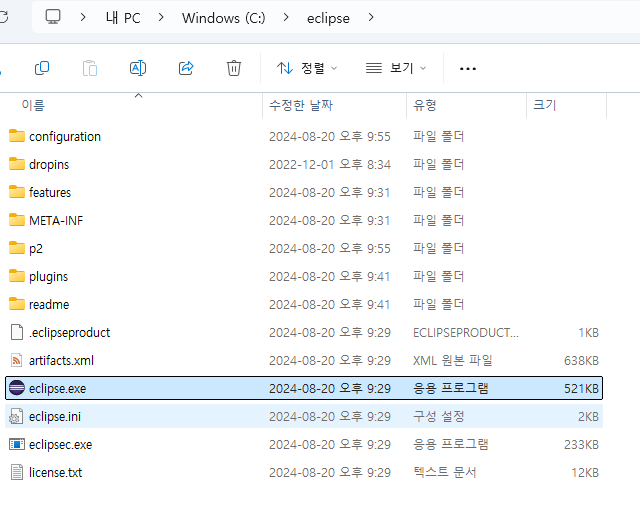
Task: Click the 1KB size of .eclipseproduct
Action: tap(589, 333)
